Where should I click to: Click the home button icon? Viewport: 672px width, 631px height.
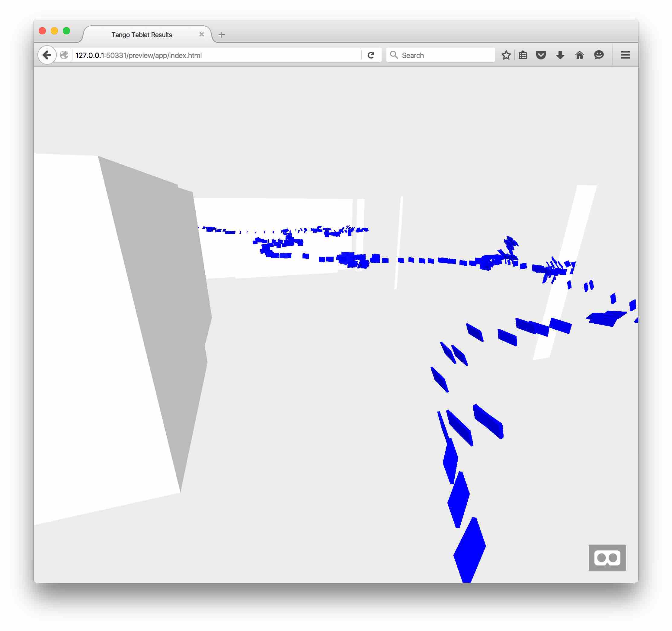580,55
